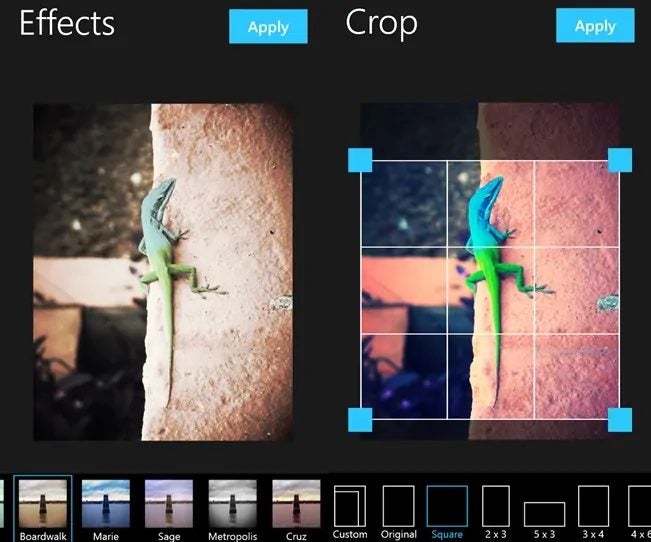This screenshot has width=651, height=542.
Task: Select the Square crop ratio
Action: [447, 506]
